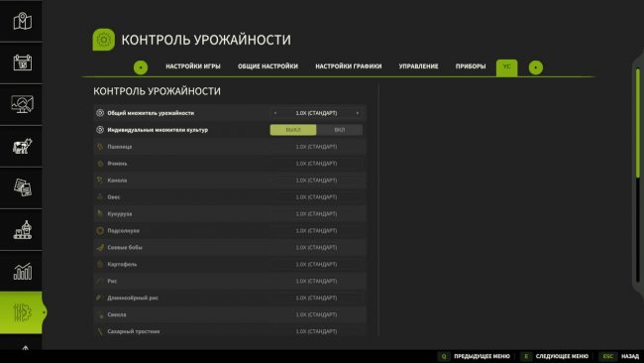Switch to the Общие настройки tab

click(268, 66)
